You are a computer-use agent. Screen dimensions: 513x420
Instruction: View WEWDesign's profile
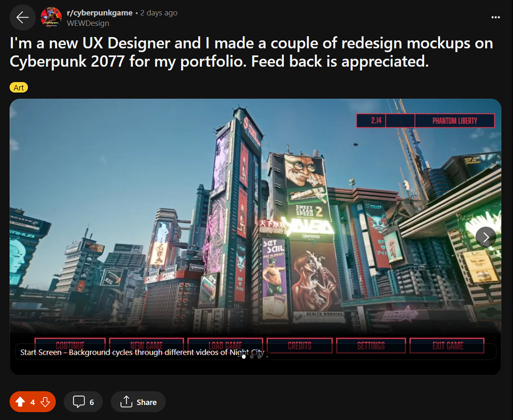click(88, 23)
